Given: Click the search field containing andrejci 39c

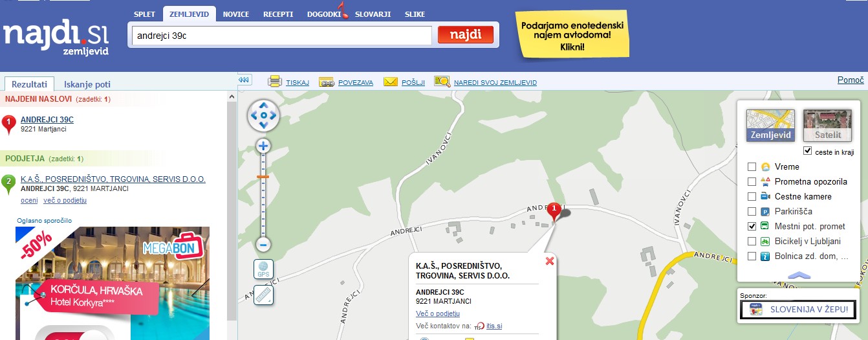Looking at the screenshot, I should point(281,36).
